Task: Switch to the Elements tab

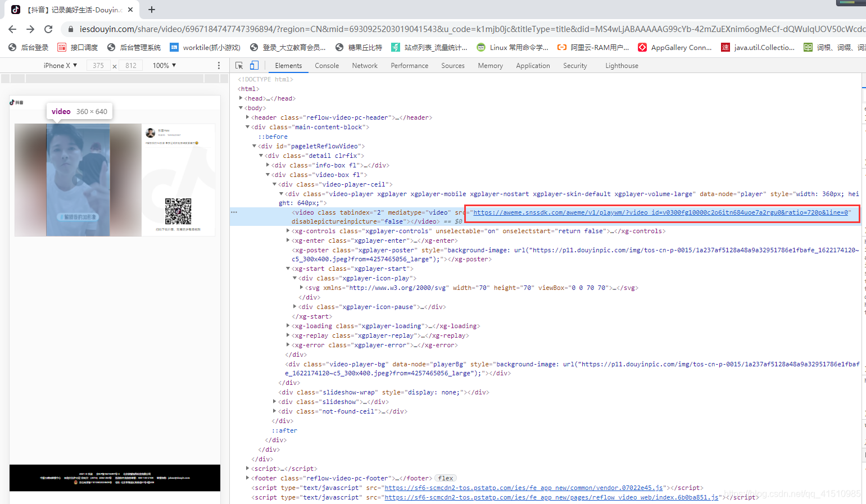Action: [288, 66]
